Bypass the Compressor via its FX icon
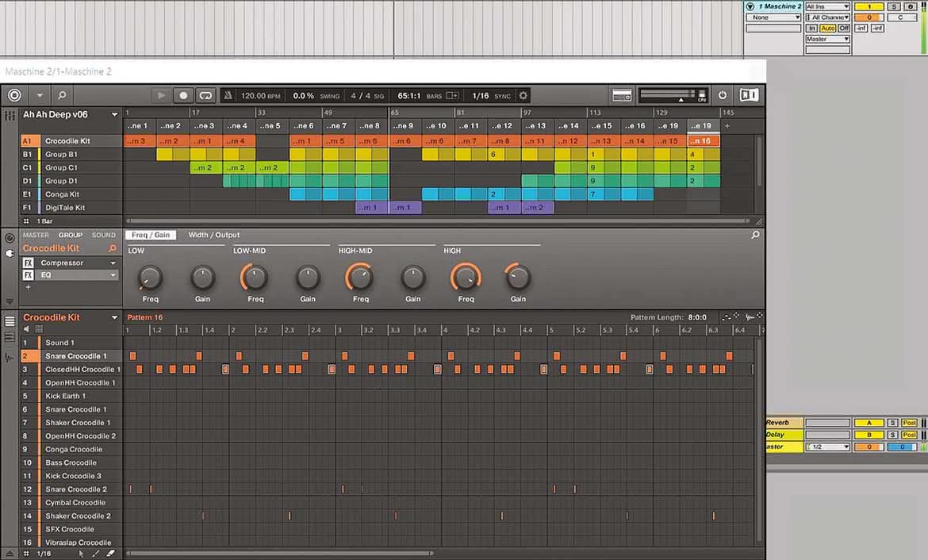The height and width of the screenshot is (560, 928). click(x=28, y=263)
